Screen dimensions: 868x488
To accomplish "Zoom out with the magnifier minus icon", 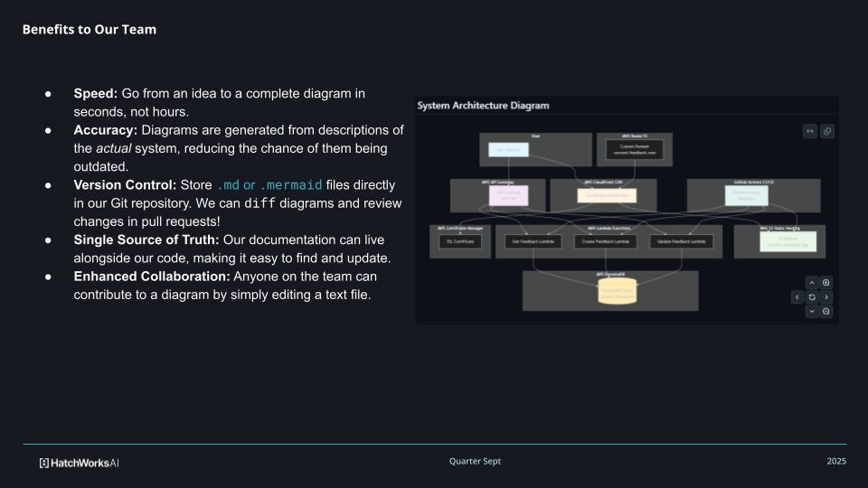I will tap(826, 311).
